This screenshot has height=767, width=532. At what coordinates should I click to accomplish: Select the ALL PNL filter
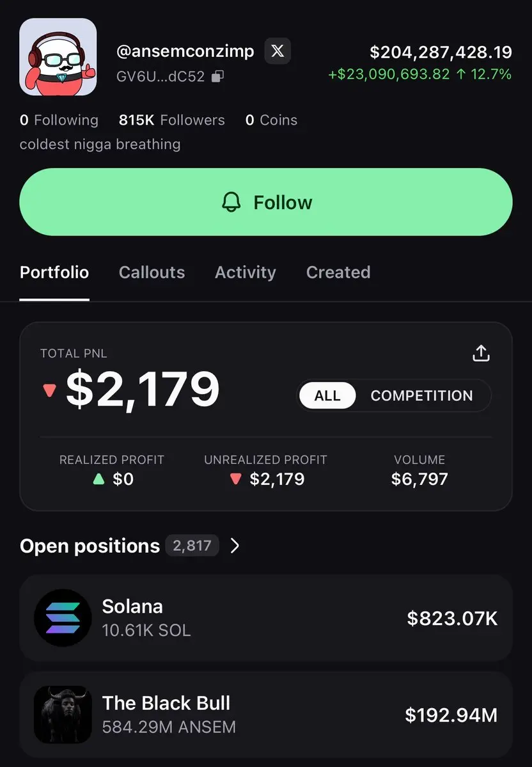point(327,395)
